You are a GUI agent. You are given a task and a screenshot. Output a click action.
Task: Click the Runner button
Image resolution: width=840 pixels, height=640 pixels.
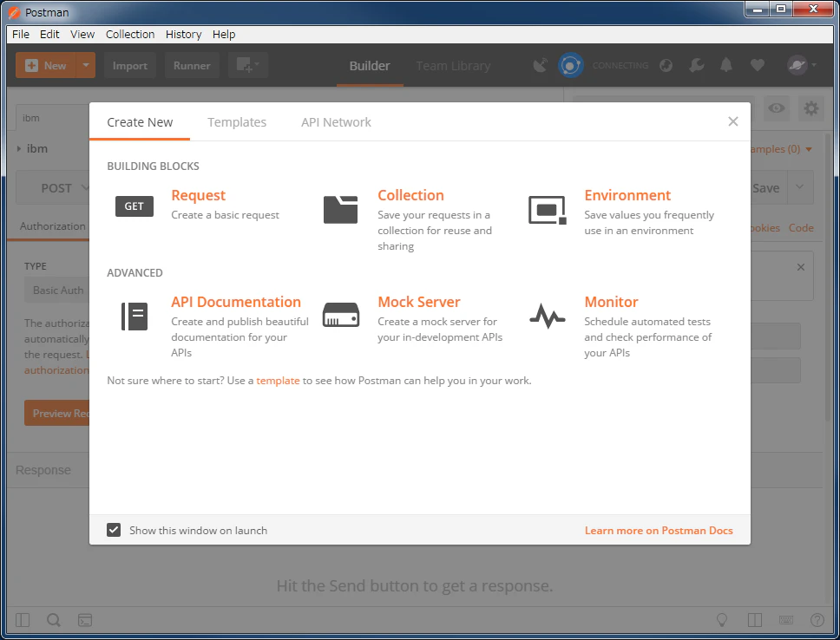tap(192, 65)
